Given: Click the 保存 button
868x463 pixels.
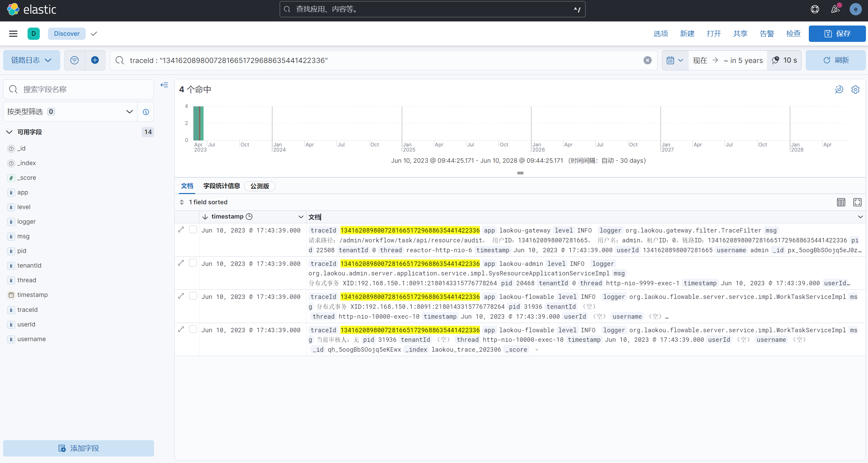Looking at the screenshot, I should click(x=837, y=34).
